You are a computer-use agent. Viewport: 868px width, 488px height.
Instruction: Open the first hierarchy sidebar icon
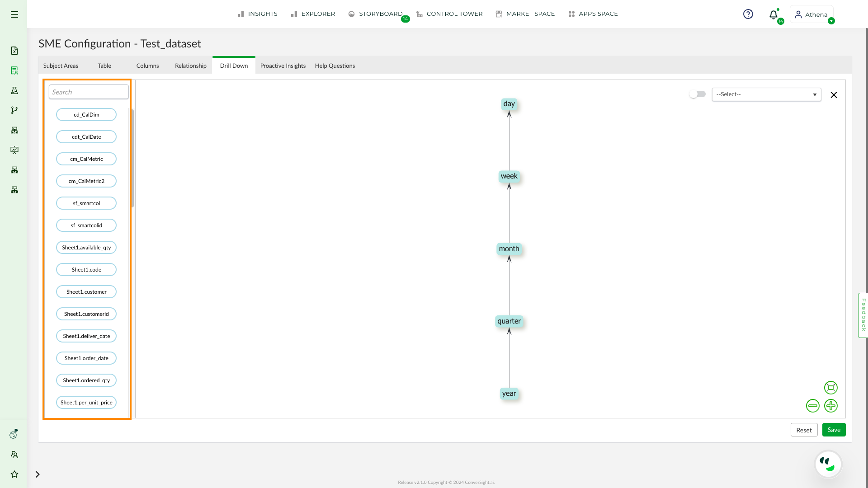[x=14, y=130]
